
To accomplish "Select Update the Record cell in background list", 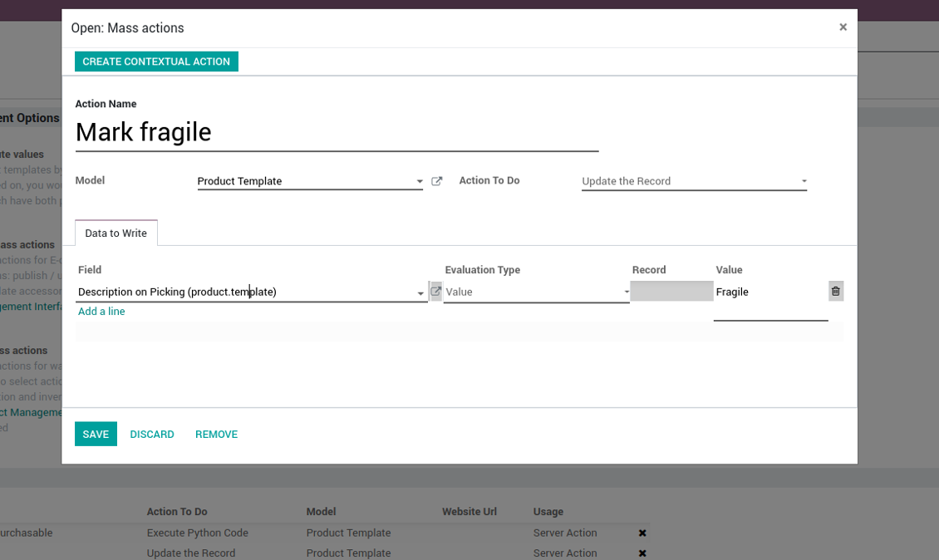I will pos(191,553).
